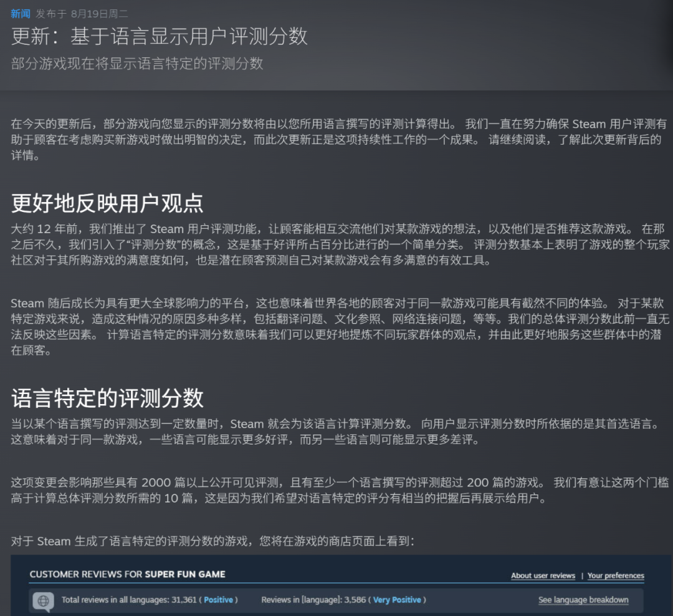This screenshot has height=616, width=673.
Task: Click the globe speech bubble review icon
Action: coord(42,601)
